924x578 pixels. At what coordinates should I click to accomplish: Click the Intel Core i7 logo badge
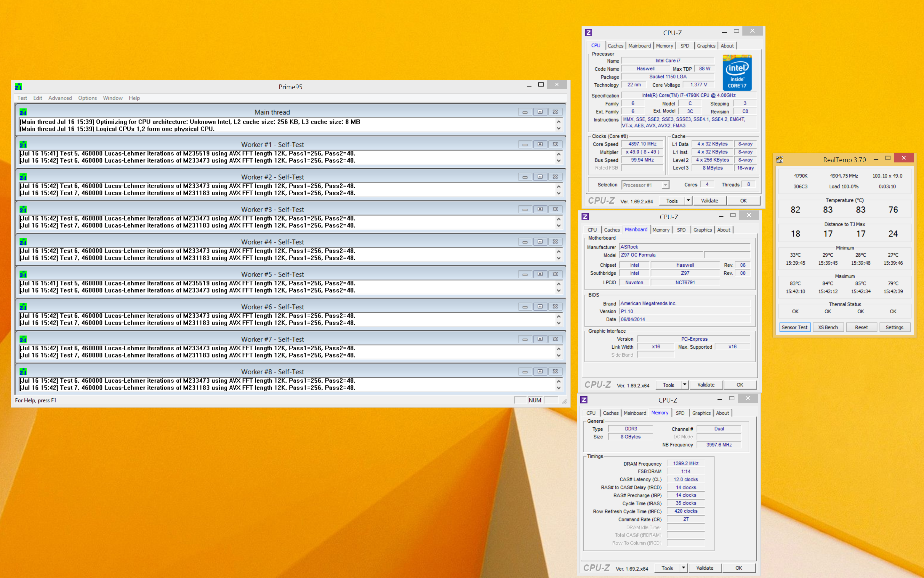tap(737, 73)
